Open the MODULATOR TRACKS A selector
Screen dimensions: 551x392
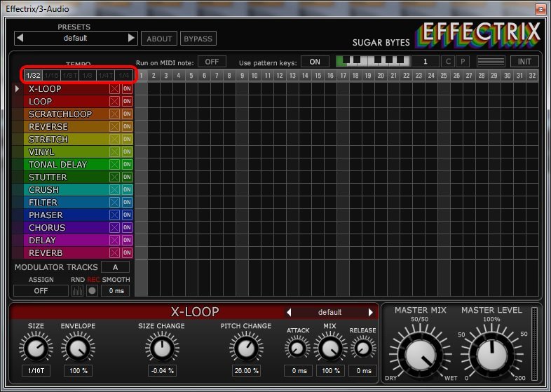click(x=115, y=267)
